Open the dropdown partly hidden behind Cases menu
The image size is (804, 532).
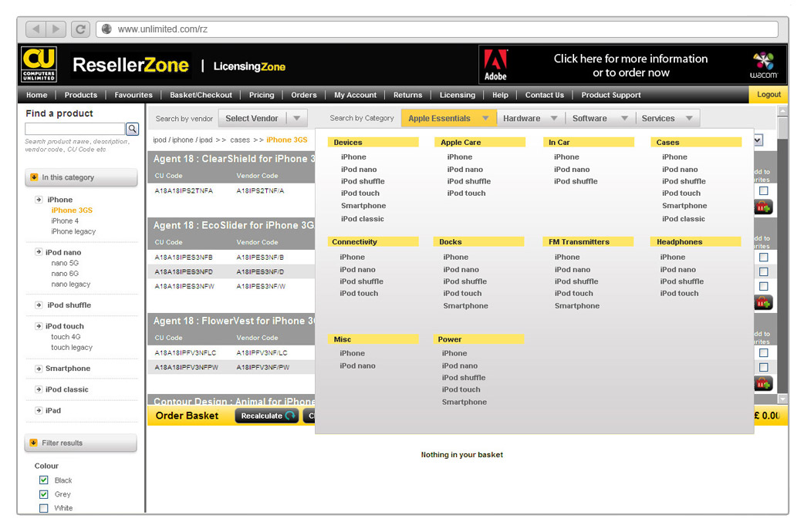[758, 140]
